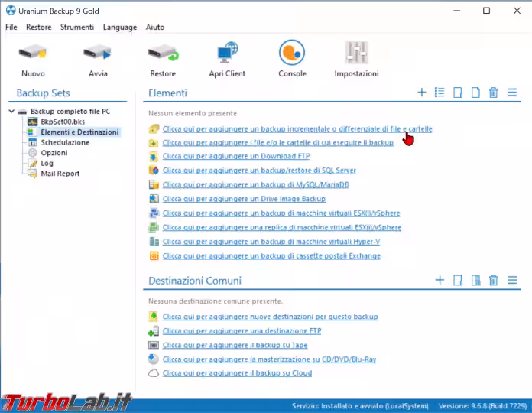Open Mail Report in the tree
The width and height of the screenshot is (532, 413).
(x=60, y=174)
